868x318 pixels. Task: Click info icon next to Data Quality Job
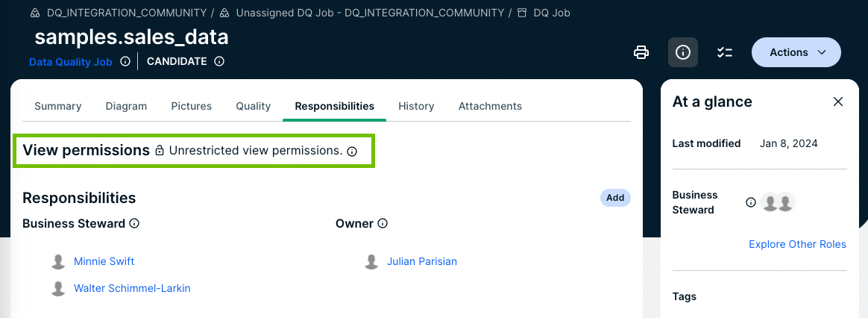coord(125,61)
